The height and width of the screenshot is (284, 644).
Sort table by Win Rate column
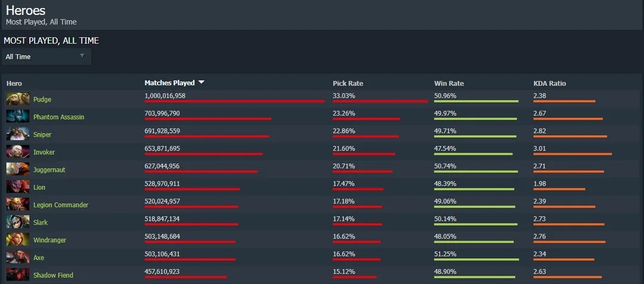pos(449,83)
